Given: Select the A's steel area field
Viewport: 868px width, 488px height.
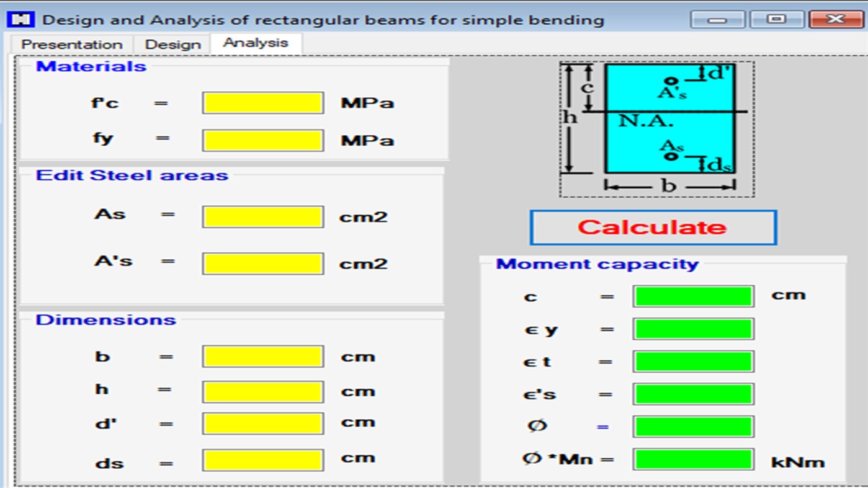Looking at the screenshot, I should tap(262, 263).
